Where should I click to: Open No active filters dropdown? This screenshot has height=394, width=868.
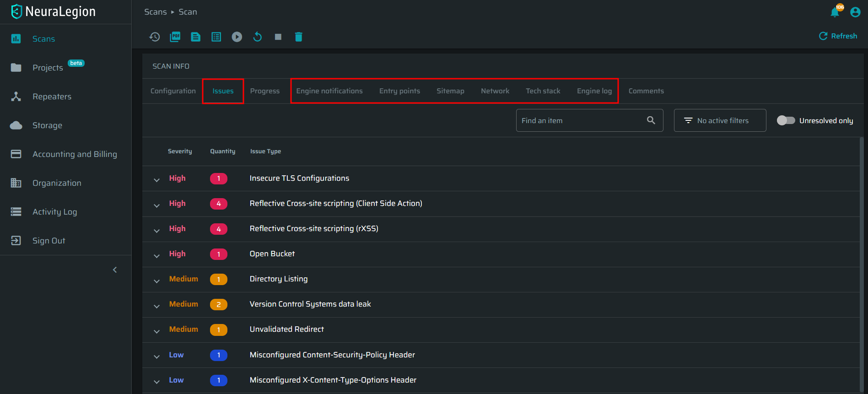720,120
